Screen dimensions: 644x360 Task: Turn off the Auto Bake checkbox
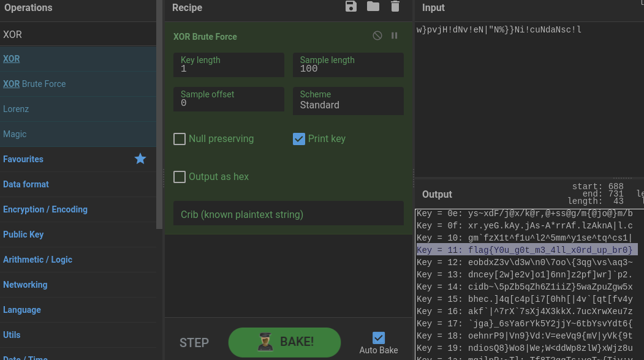pyautogui.click(x=379, y=337)
